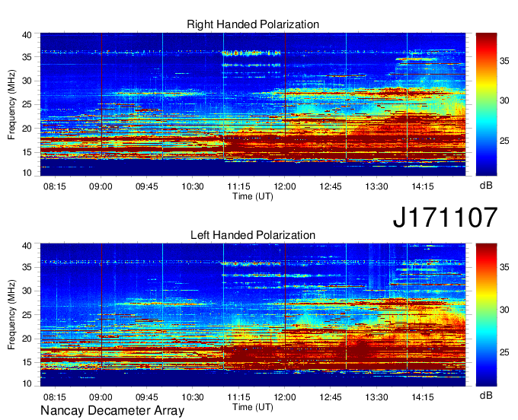Click the 25 MHz tick on right-handed plot
The image size is (518, 420).
27,104
